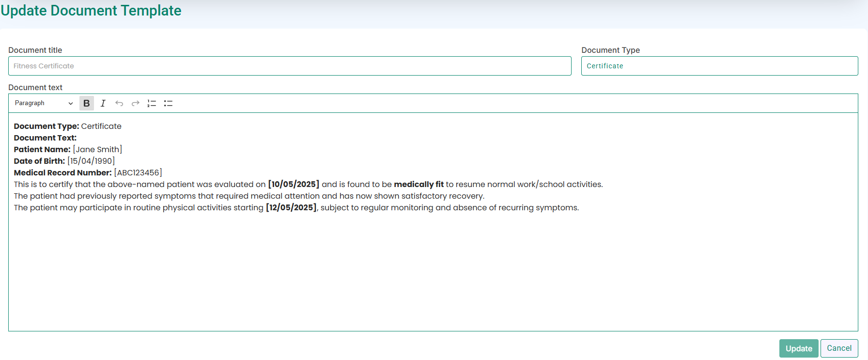Click the 'Patient Name:' bold label
The width and height of the screenshot is (868, 360).
42,149
